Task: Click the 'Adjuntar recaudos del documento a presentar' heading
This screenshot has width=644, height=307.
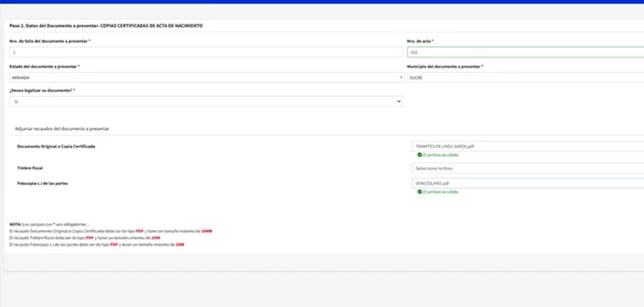Action: coord(62,128)
